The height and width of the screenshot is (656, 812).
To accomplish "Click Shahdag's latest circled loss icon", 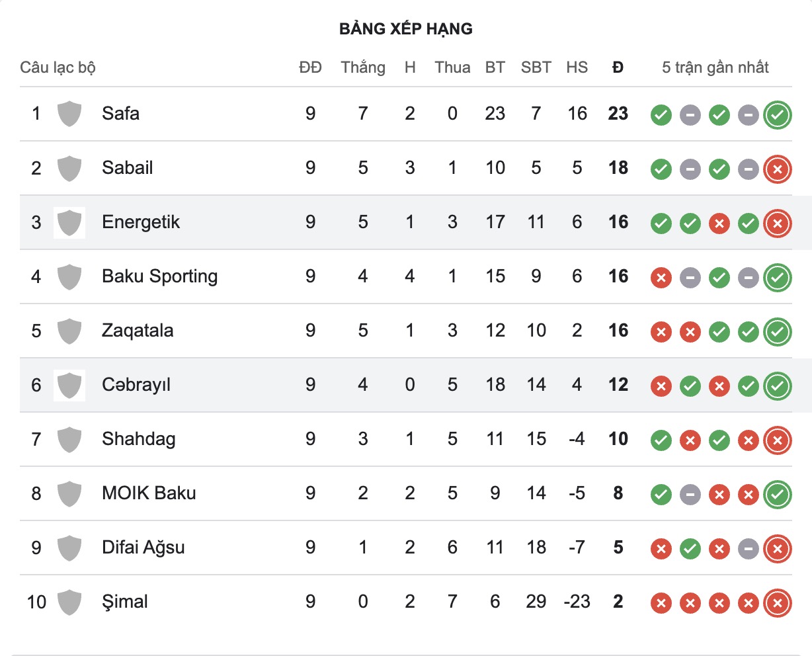I will (x=778, y=440).
